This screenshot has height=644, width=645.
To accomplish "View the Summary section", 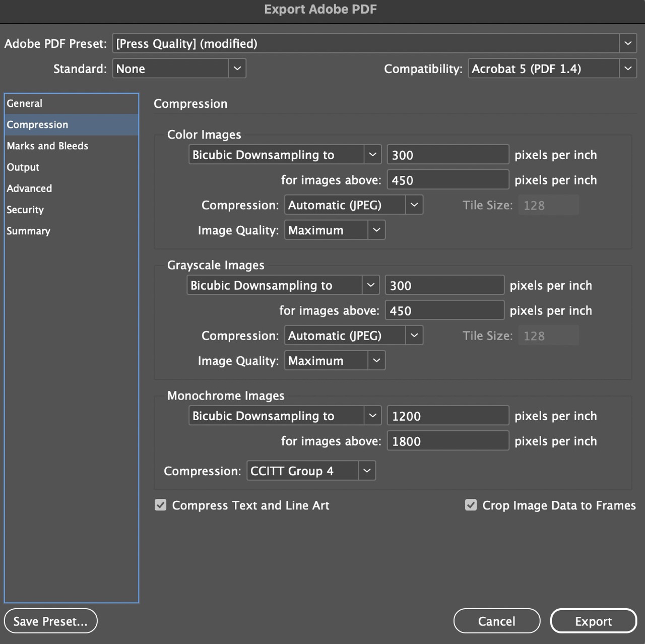I will point(72,231).
